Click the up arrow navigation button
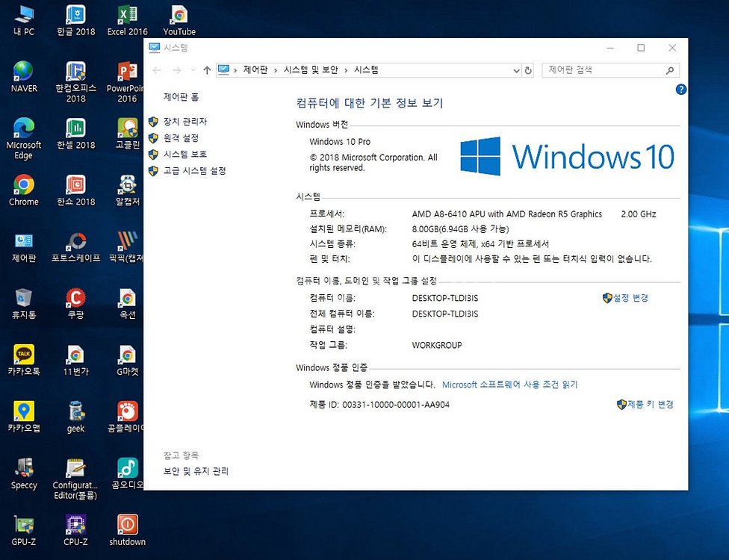Image resolution: width=729 pixels, height=560 pixels. click(207, 70)
